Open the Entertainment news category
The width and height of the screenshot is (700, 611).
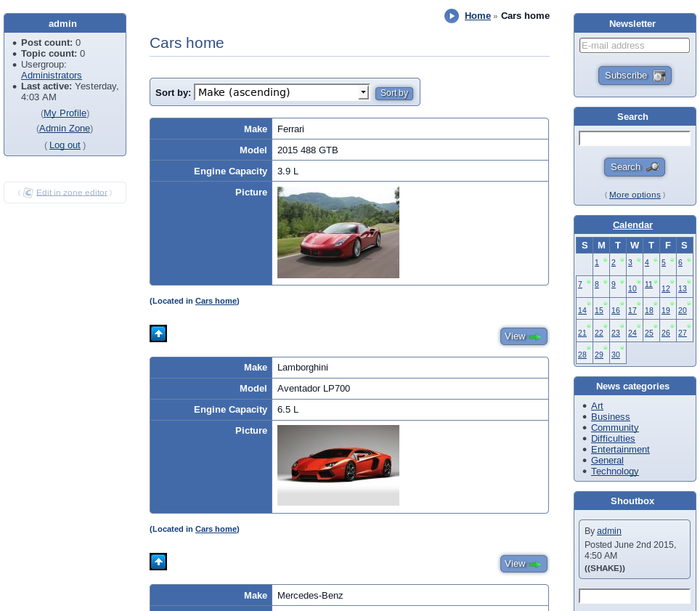coord(620,450)
